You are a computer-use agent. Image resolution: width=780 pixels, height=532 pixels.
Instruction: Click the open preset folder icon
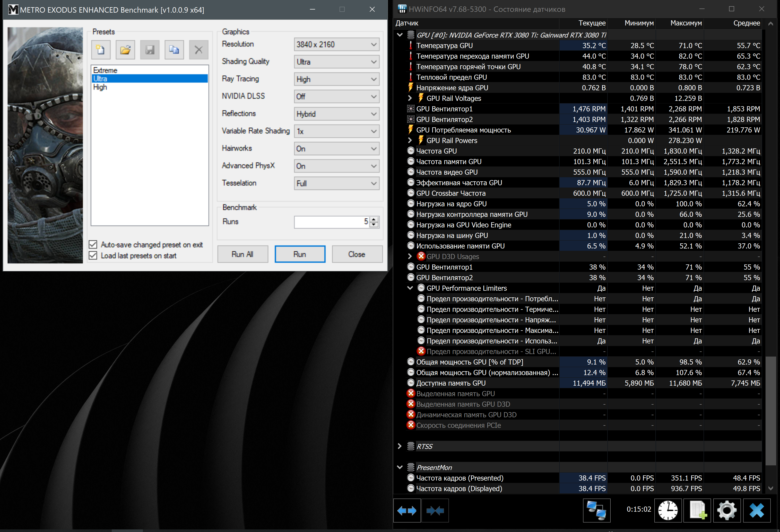pyautogui.click(x=125, y=50)
